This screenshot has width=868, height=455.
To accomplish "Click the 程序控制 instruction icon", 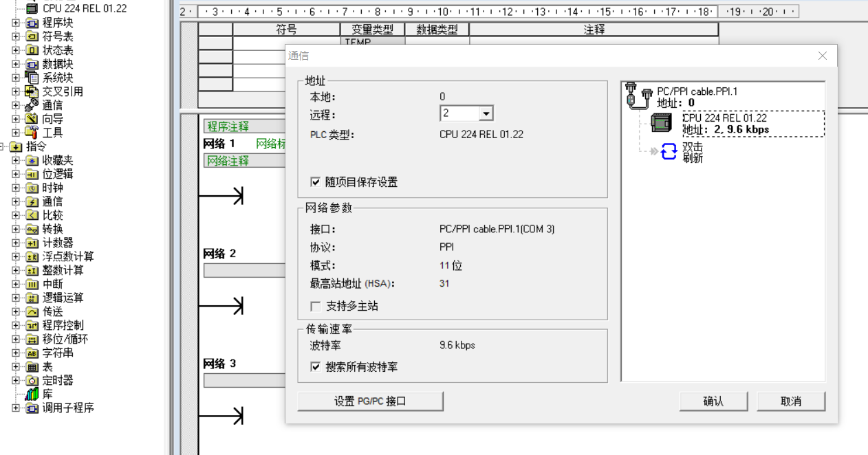I will [x=32, y=325].
